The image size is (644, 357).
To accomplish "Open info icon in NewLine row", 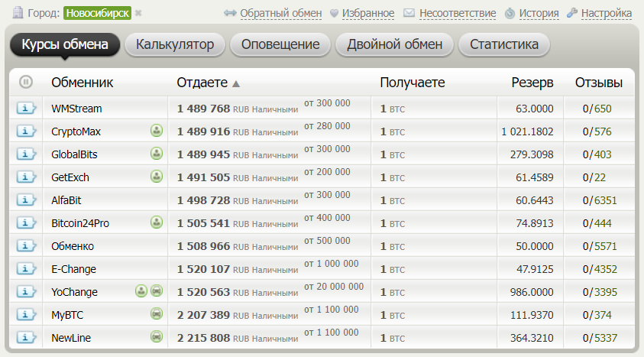I will click(x=26, y=338).
